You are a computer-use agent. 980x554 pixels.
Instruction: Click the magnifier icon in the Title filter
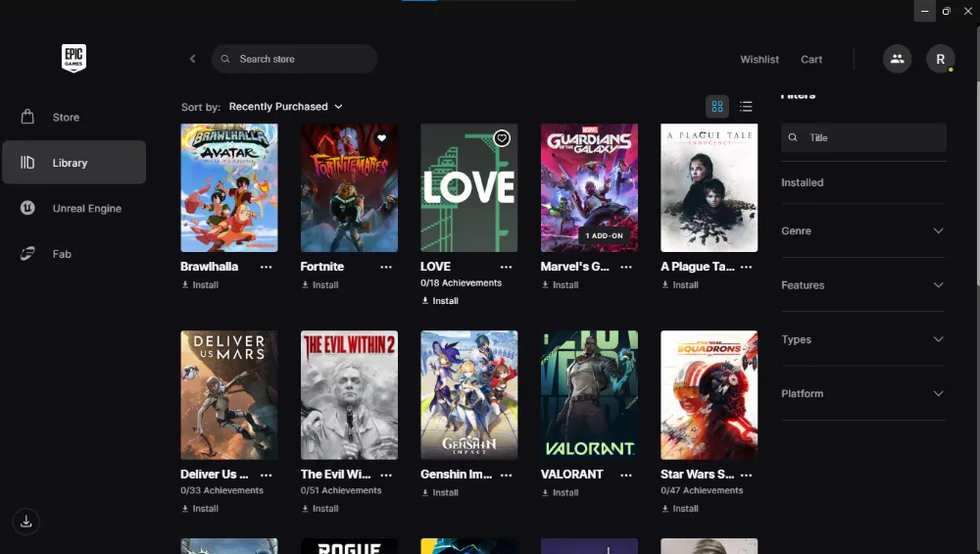pyautogui.click(x=793, y=137)
